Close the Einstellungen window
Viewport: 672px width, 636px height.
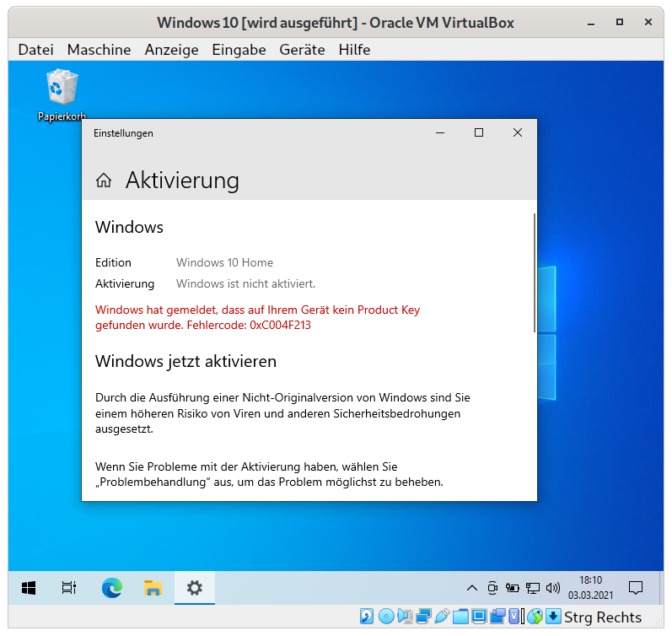tap(518, 133)
